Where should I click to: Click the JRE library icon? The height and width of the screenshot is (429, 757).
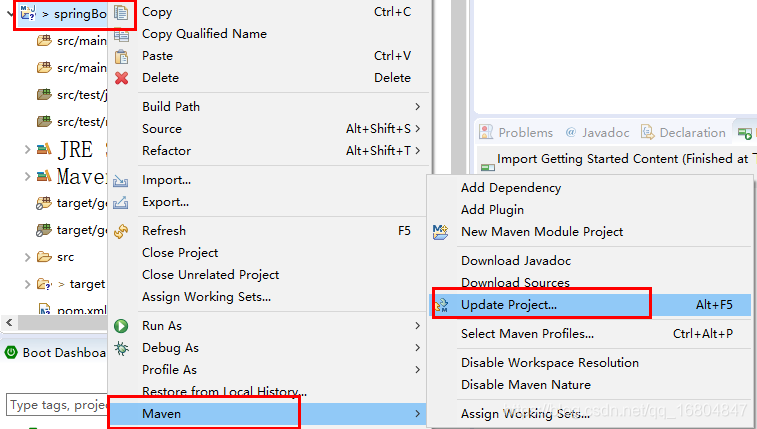[44, 149]
